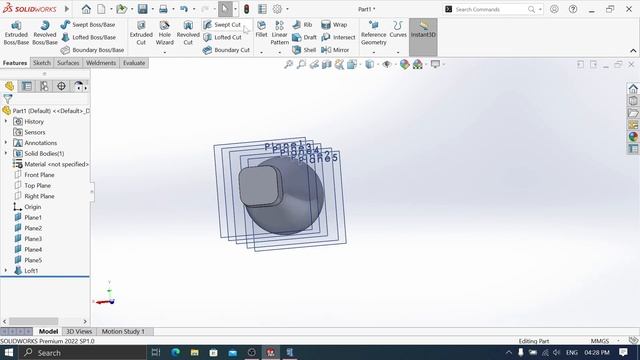The image size is (640, 360).
Task: Switch to the 3D Views tab
Action: pyautogui.click(x=79, y=331)
